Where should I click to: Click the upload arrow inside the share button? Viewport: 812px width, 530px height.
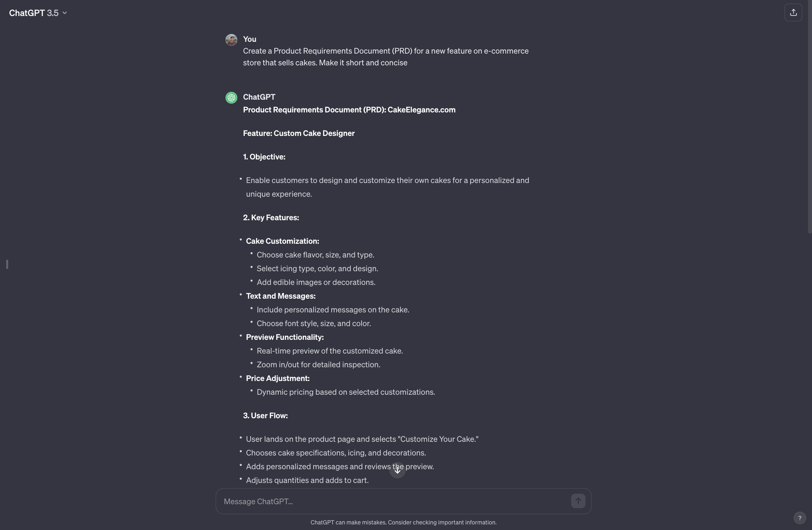[x=794, y=13]
